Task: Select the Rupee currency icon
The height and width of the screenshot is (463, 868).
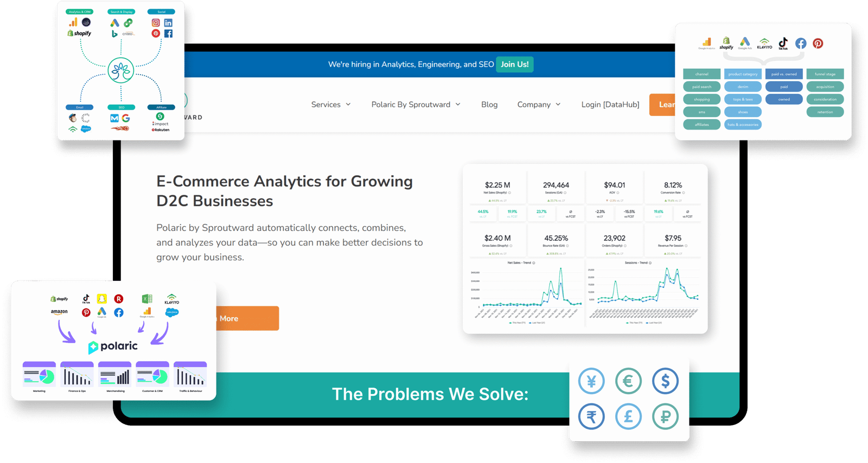Action: 591,416
